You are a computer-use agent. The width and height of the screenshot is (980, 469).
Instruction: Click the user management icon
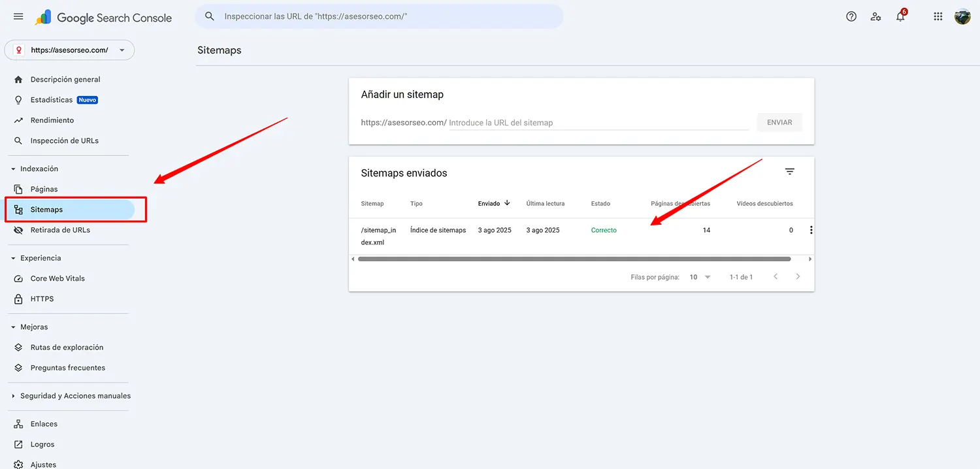coord(875,16)
